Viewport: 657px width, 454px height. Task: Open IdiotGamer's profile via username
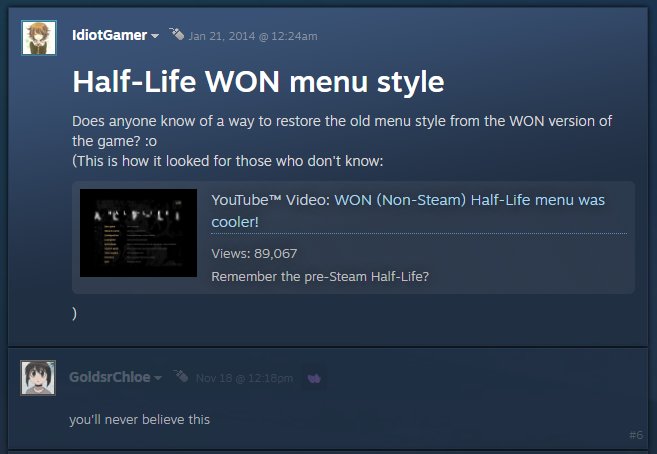[x=109, y=36]
